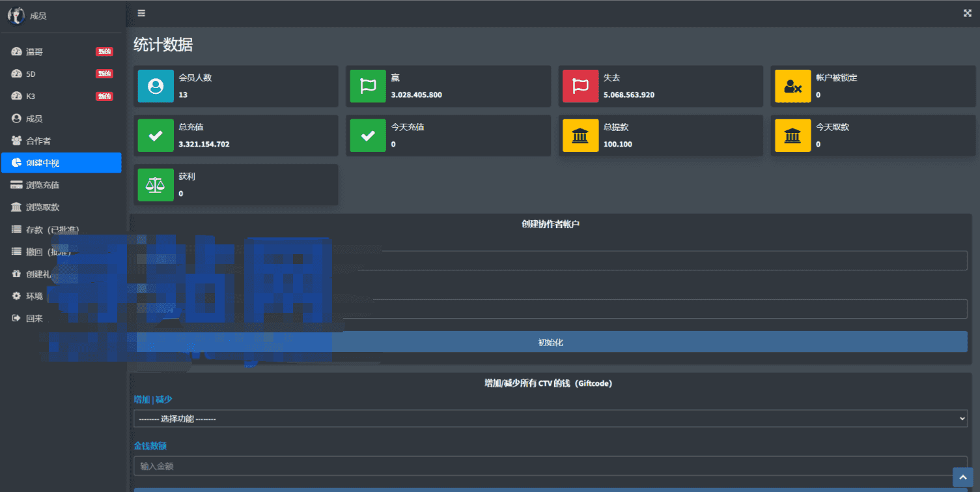Click the scroll-to-top arrow button
The image size is (980, 492).
click(962, 477)
